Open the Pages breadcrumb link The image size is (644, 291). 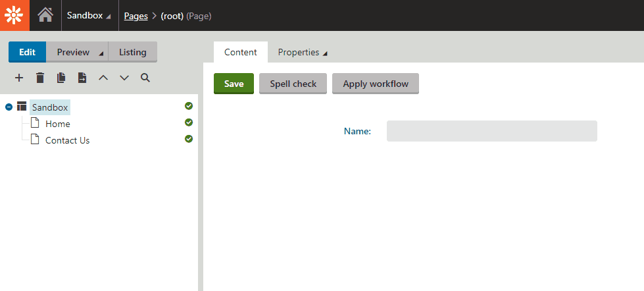136,16
